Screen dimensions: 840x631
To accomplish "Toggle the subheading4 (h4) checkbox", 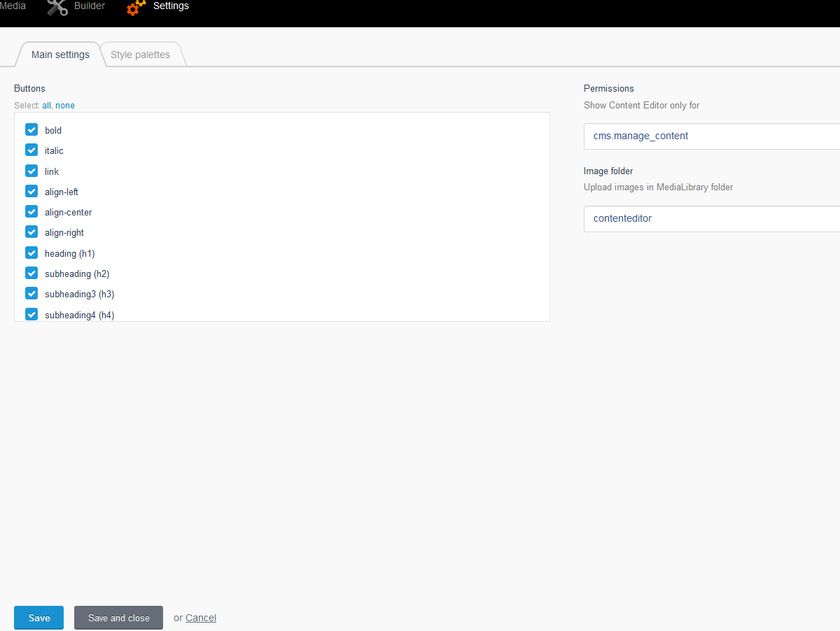I will (x=31, y=314).
